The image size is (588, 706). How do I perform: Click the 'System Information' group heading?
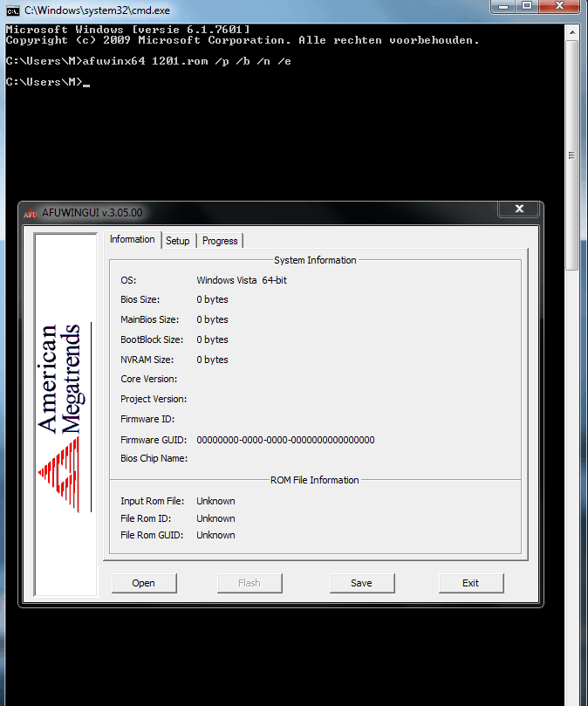315,260
